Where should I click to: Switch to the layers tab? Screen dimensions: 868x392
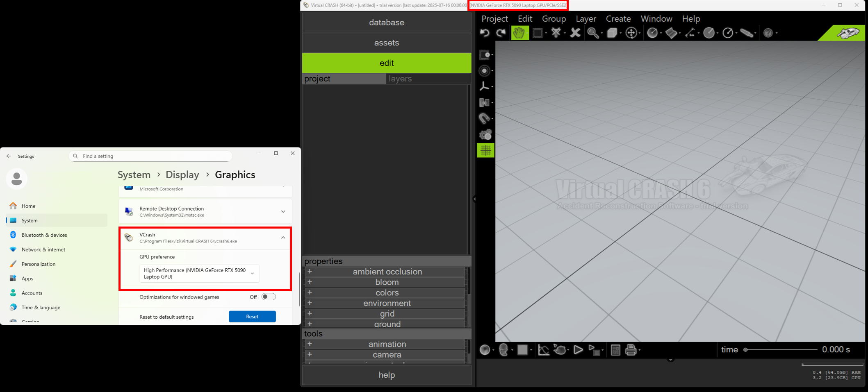coord(428,79)
